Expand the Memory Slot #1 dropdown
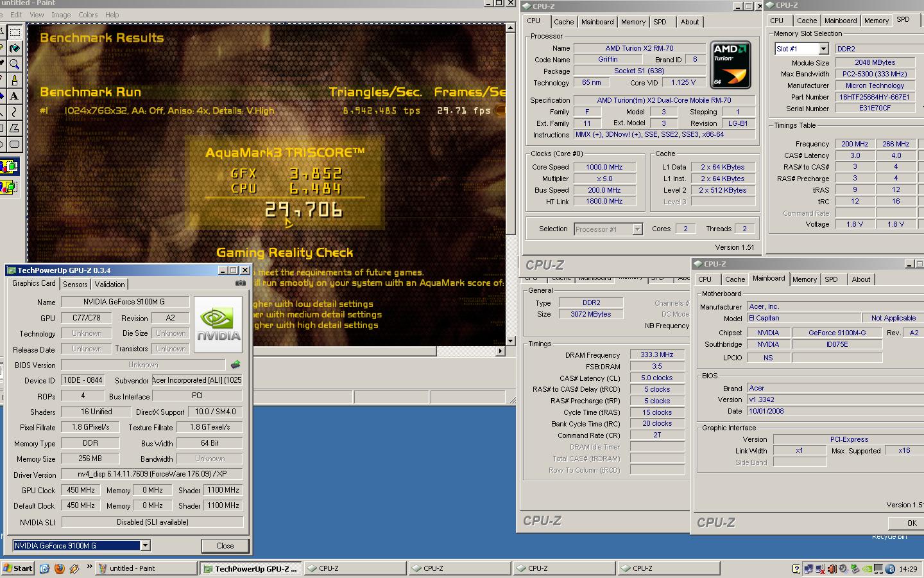 pos(823,49)
